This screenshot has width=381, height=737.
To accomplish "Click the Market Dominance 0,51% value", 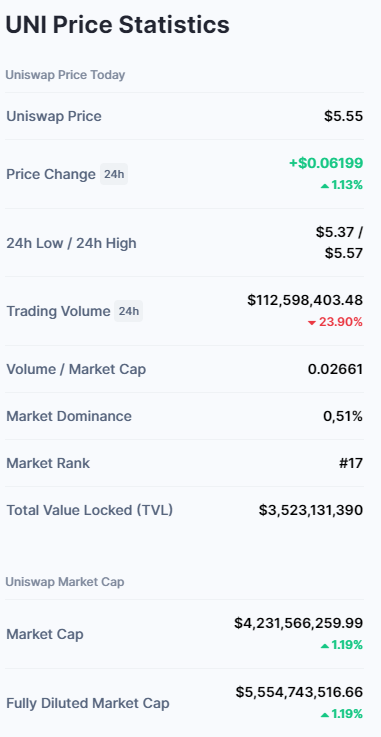I will click(x=343, y=416).
